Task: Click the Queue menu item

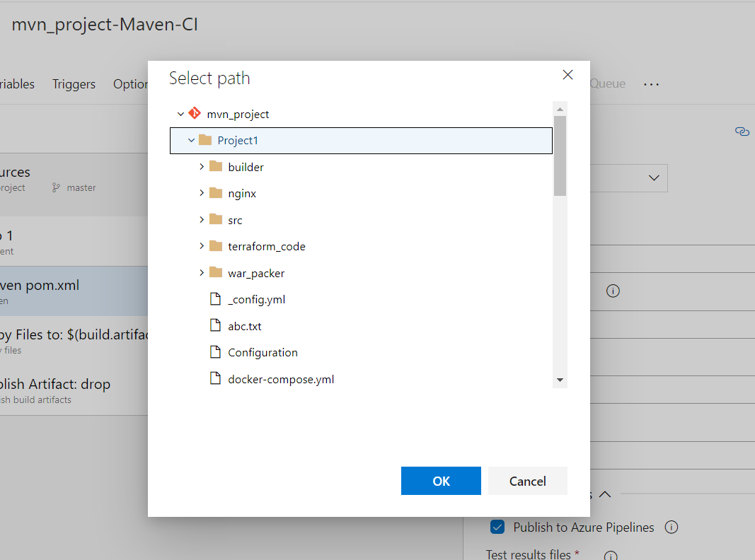Action: [608, 83]
